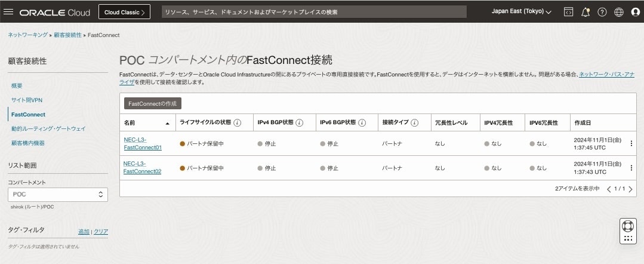Go to previous page arrow in pagination
The image size is (644, 264).
tap(609, 189)
